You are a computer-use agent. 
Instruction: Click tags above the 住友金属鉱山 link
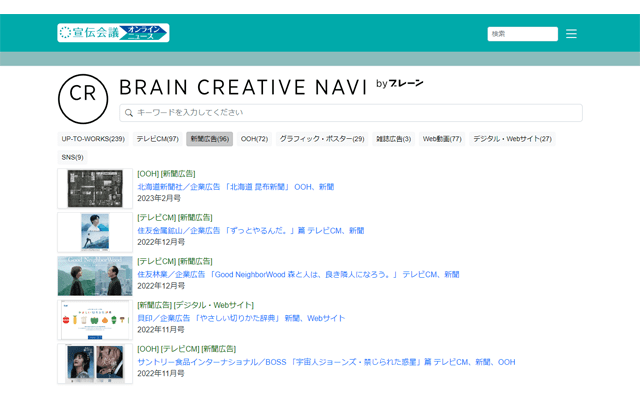pos(175,218)
